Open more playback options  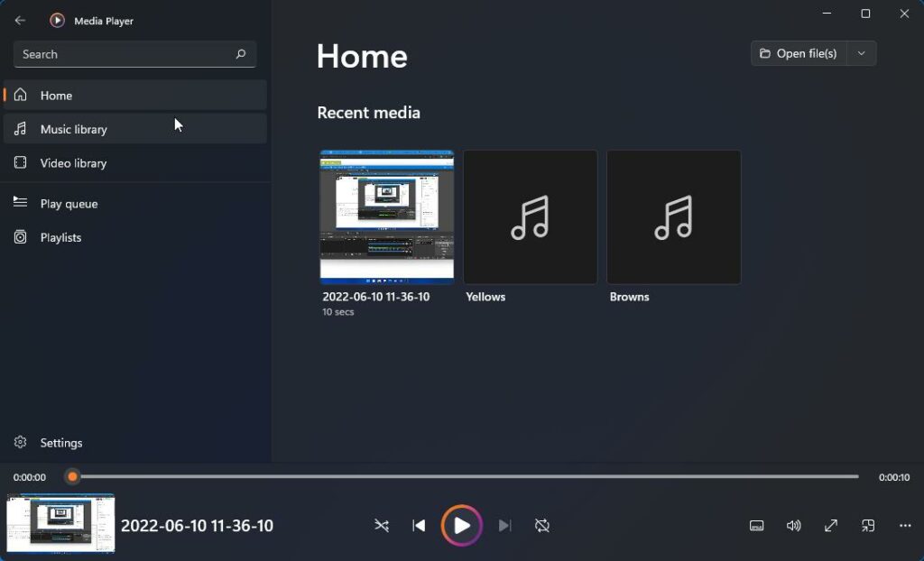[905, 525]
